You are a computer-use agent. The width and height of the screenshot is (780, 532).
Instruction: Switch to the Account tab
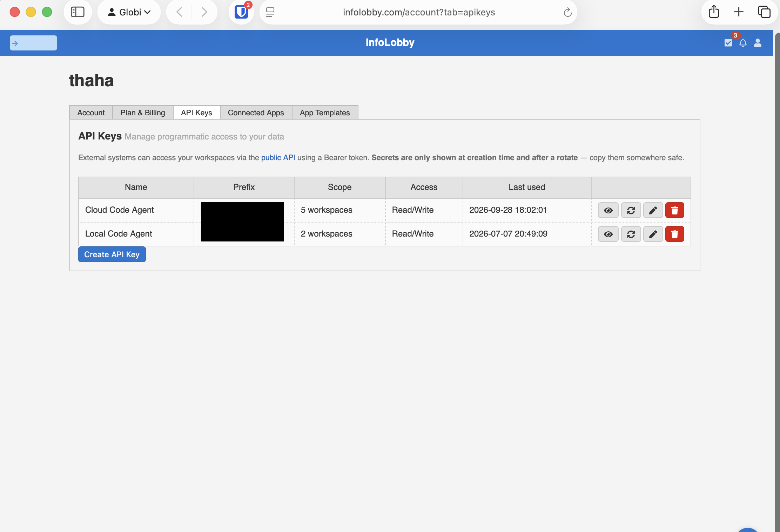pos(91,112)
